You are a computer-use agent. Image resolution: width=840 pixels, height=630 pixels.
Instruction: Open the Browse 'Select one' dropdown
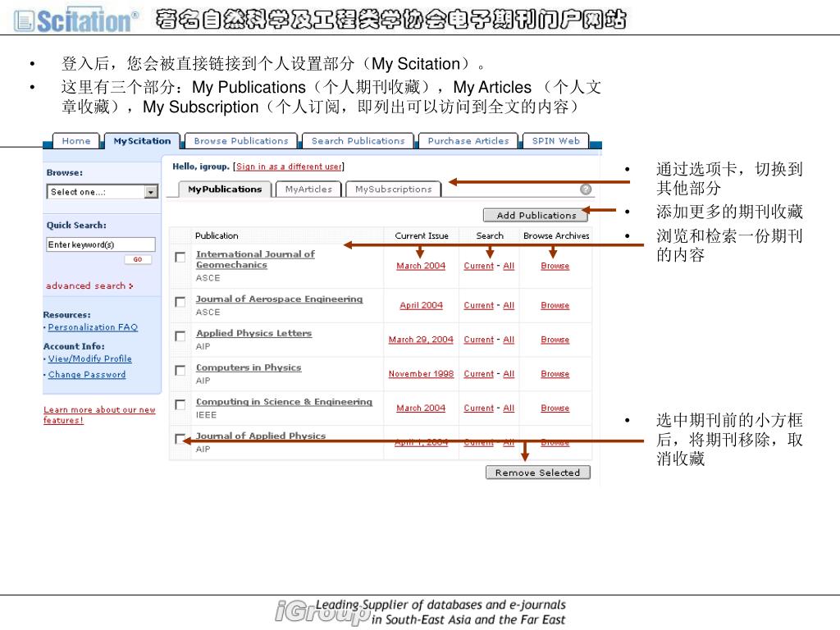pos(103,192)
